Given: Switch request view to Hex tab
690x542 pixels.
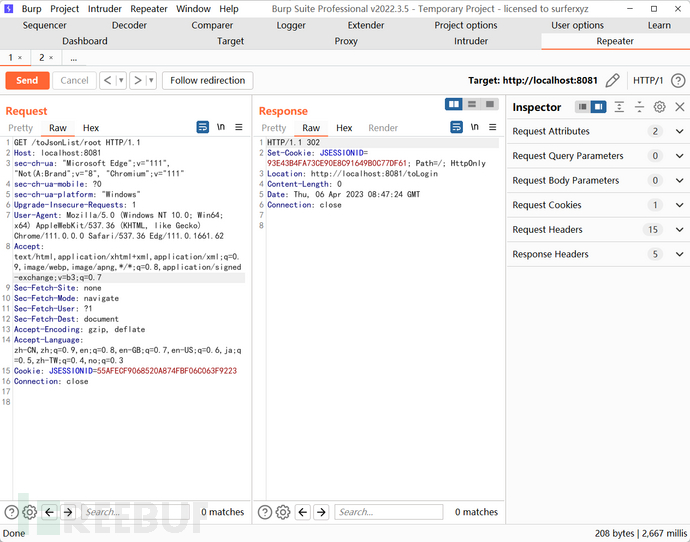Looking at the screenshot, I should coord(91,128).
